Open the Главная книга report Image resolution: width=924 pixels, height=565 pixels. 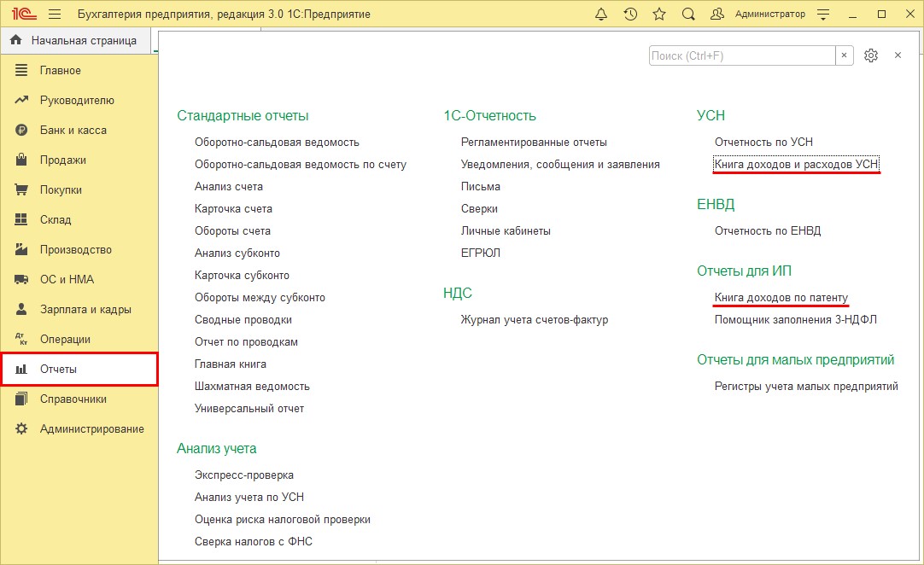[231, 364]
